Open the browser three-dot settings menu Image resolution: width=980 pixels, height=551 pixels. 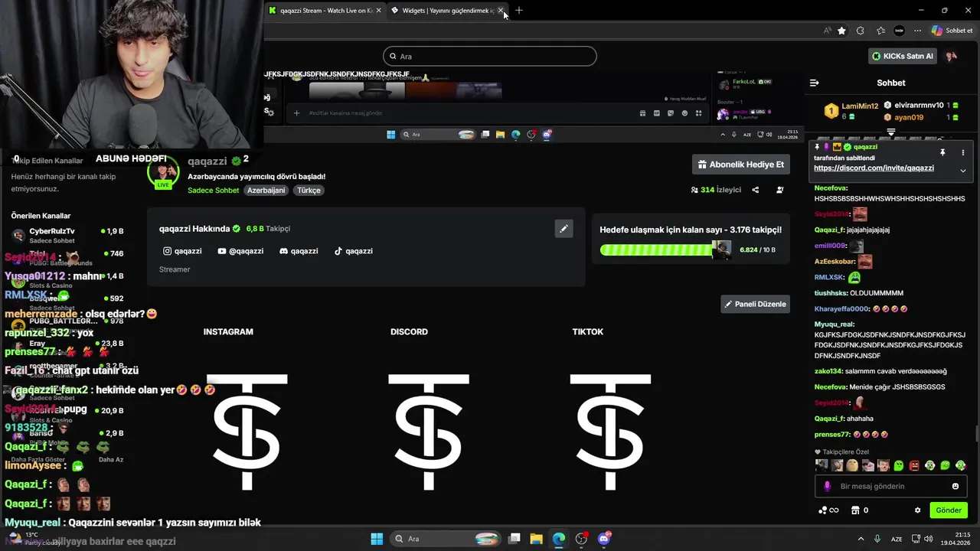[x=917, y=31]
